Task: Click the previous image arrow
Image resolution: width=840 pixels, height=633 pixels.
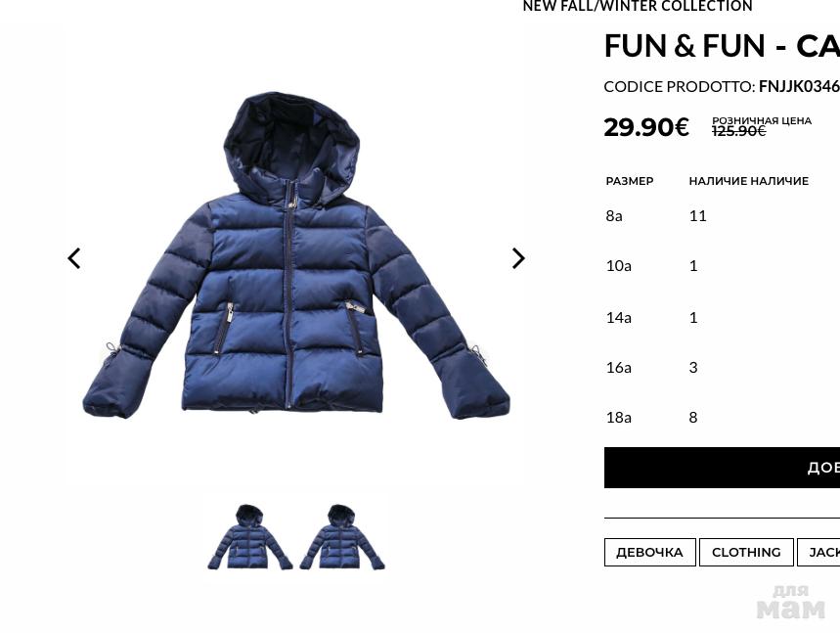Action: pos(74,258)
